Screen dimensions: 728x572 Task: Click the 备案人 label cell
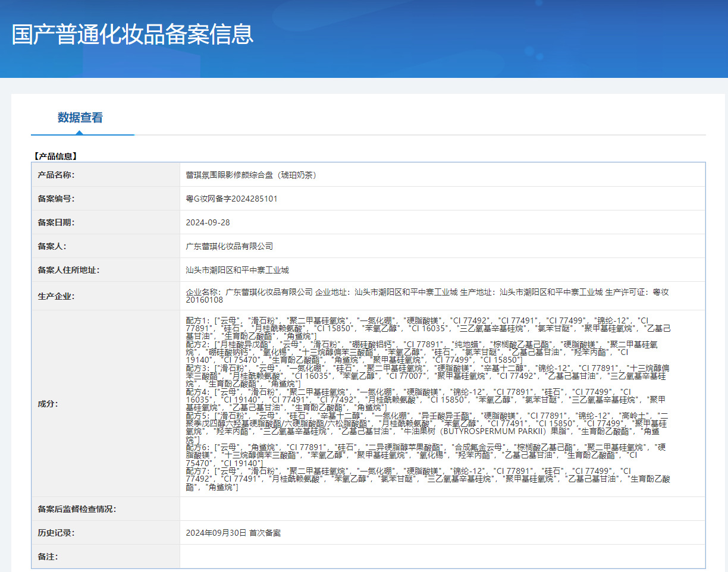tap(106, 246)
